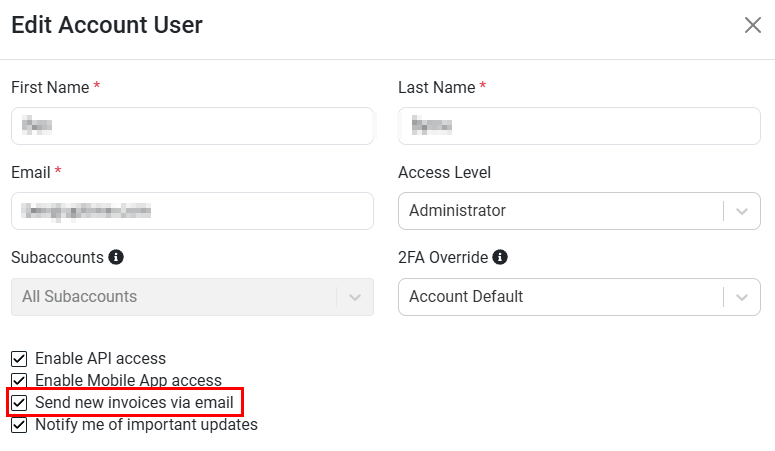Viewport: 775px width, 451px height.
Task: Open the Administrator access level dropdown
Action: tap(579, 211)
